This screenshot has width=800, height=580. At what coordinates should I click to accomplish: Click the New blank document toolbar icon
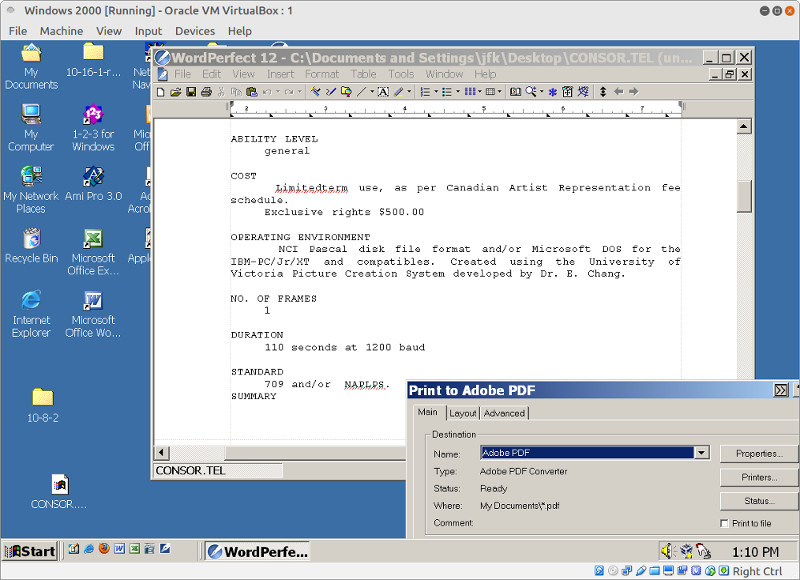coord(161,92)
